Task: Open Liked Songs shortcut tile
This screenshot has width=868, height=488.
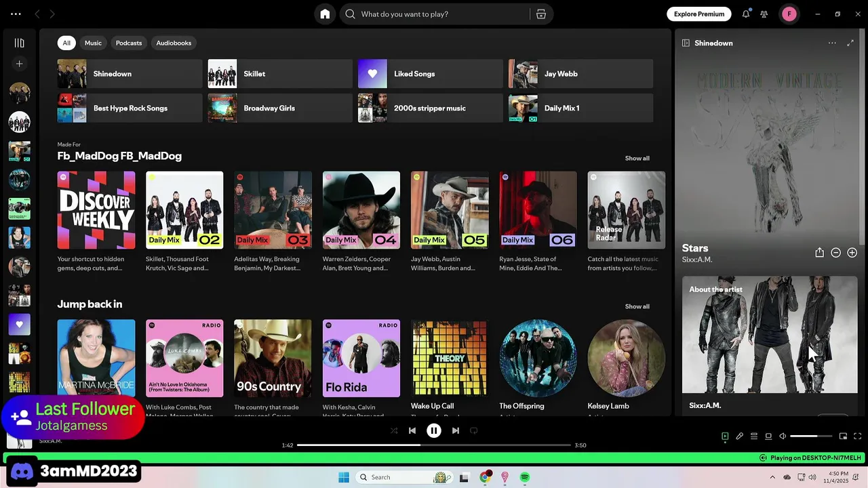Action: tap(431, 74)
